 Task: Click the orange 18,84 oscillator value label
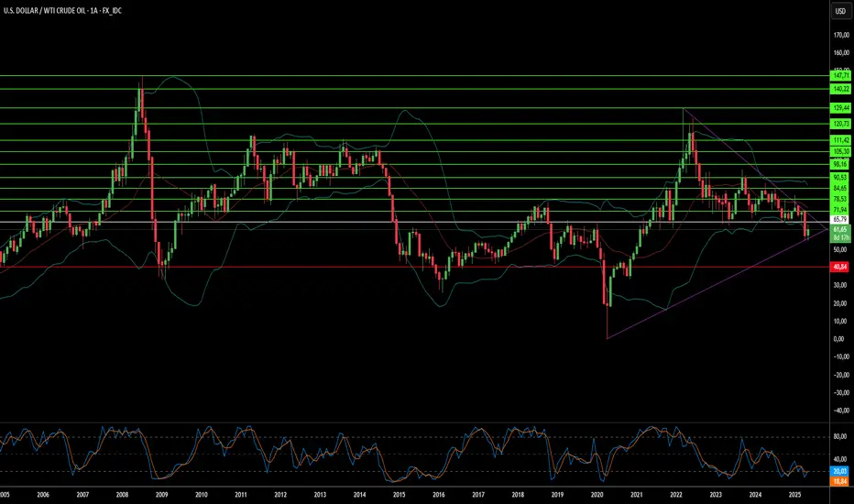click(840, 480)
